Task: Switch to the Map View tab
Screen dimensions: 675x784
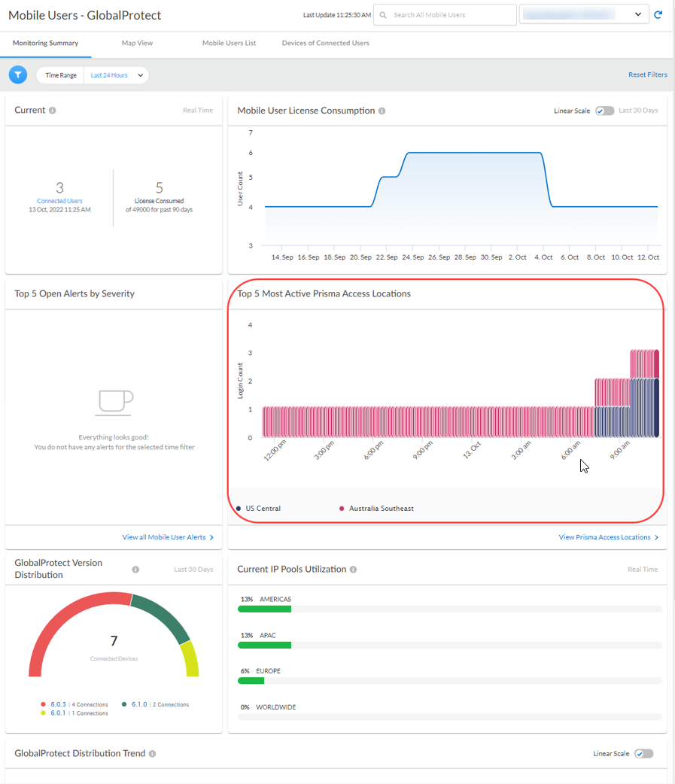Action: (x=137, y=43)
